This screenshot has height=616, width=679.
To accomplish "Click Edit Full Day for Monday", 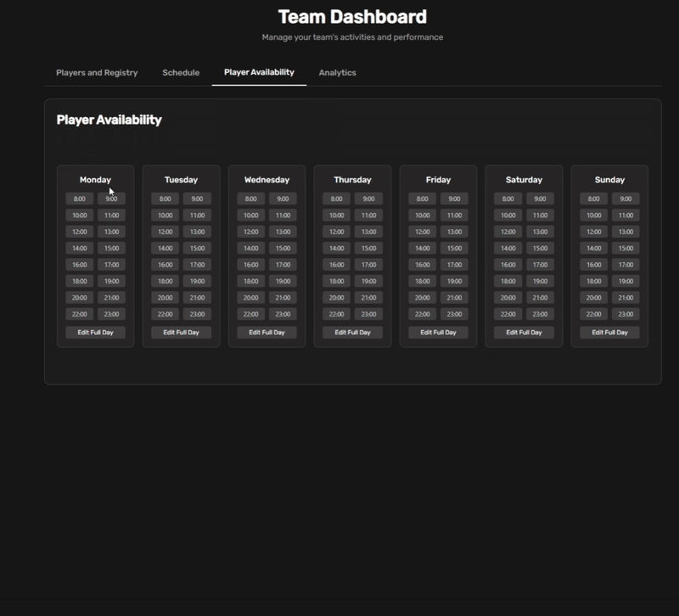I will tap(95, 333).
